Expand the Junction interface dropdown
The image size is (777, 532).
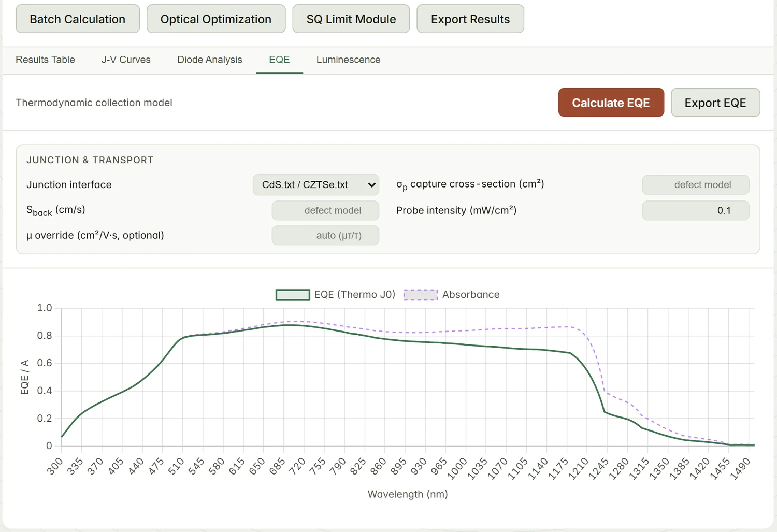pos(316,185)
